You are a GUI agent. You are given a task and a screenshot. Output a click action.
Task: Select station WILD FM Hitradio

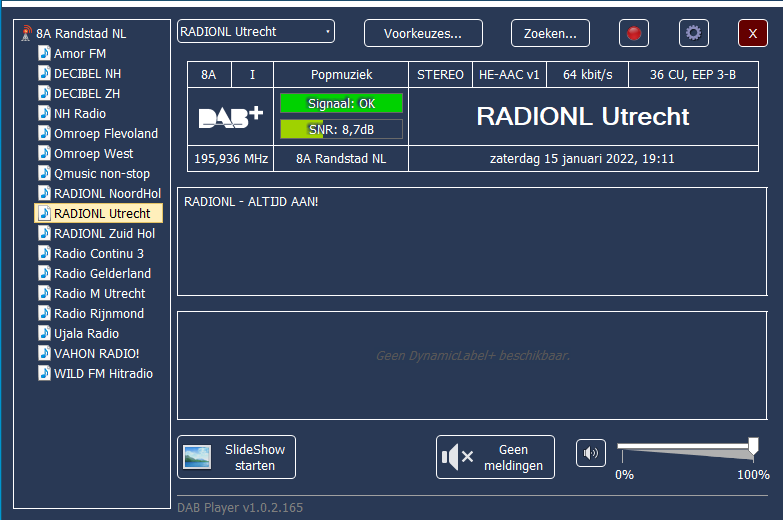pyautogui.click(x=103, y=373)
